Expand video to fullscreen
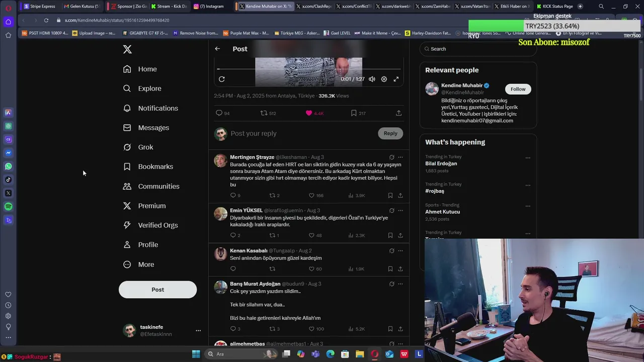The width and height of the screenshot is (644, 362). pyautogui.click(x=396, y=79)
